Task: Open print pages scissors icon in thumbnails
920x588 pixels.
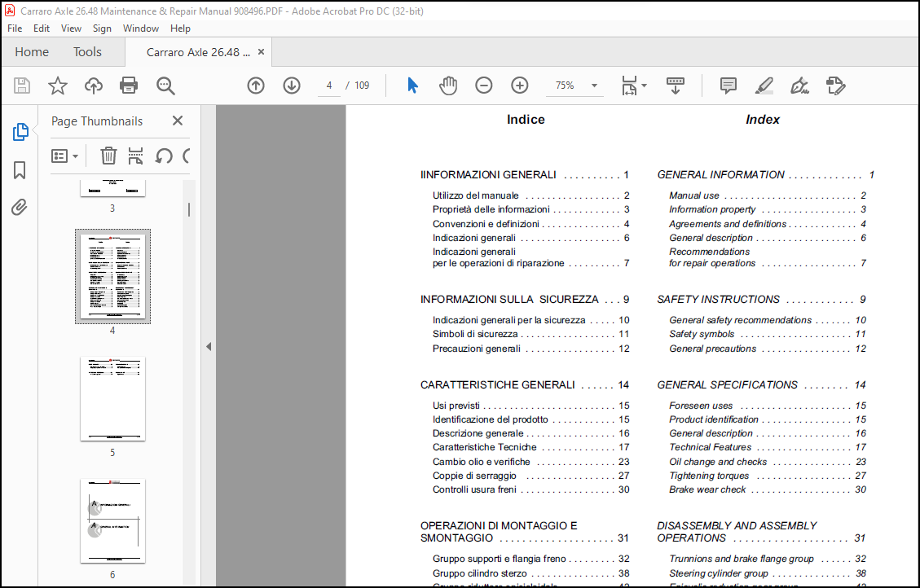Action: pos(135,156)
